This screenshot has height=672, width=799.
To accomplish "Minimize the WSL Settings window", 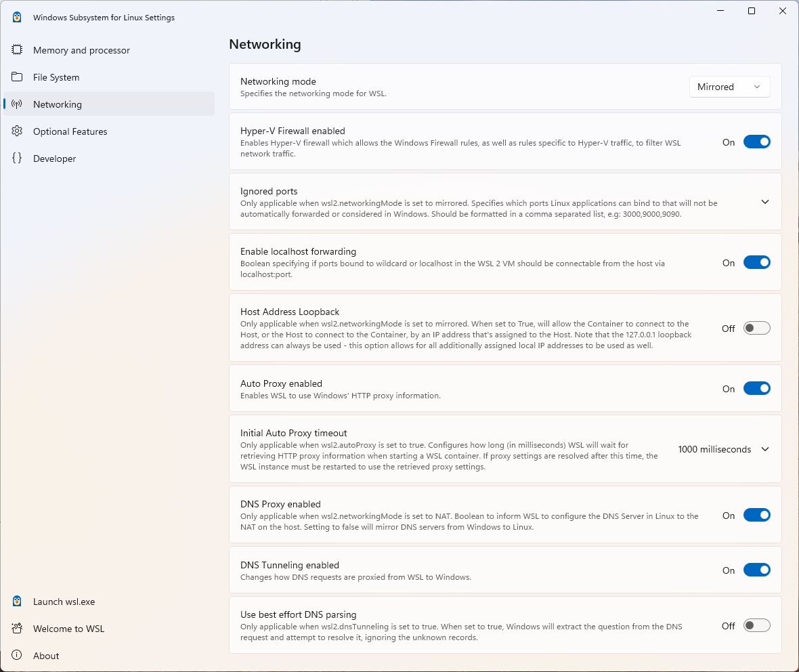I will click(x=720, y=11).
